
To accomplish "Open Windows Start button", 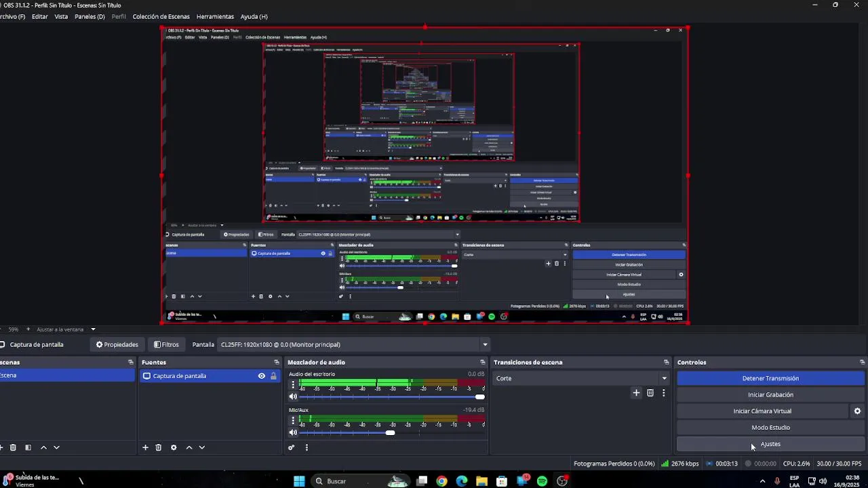I will (x=299, y=481).
